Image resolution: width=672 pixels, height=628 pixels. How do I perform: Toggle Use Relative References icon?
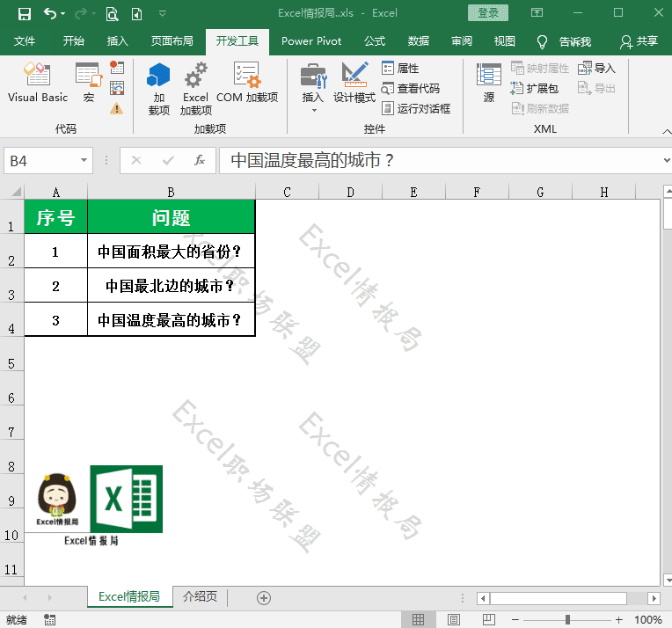[117, 88]
